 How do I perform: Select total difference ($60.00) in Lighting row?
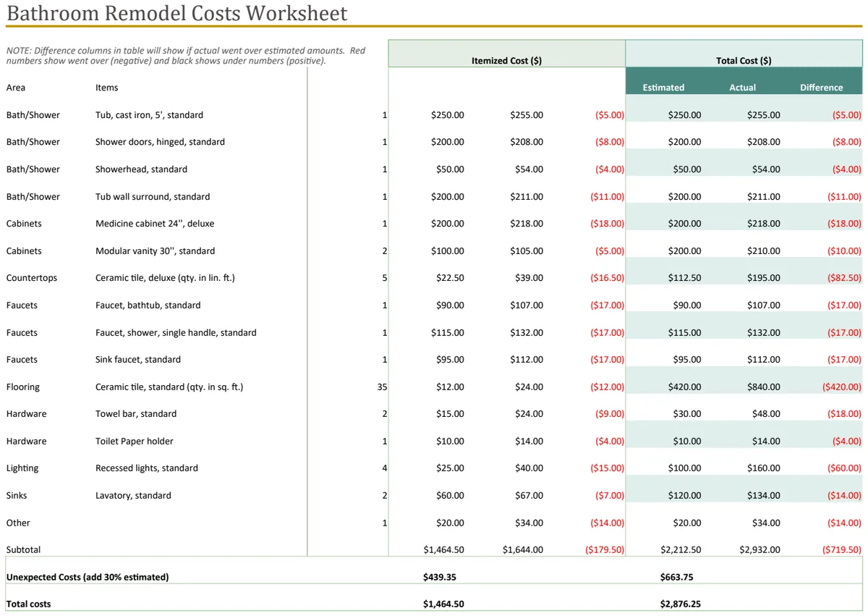coord(844,468)
